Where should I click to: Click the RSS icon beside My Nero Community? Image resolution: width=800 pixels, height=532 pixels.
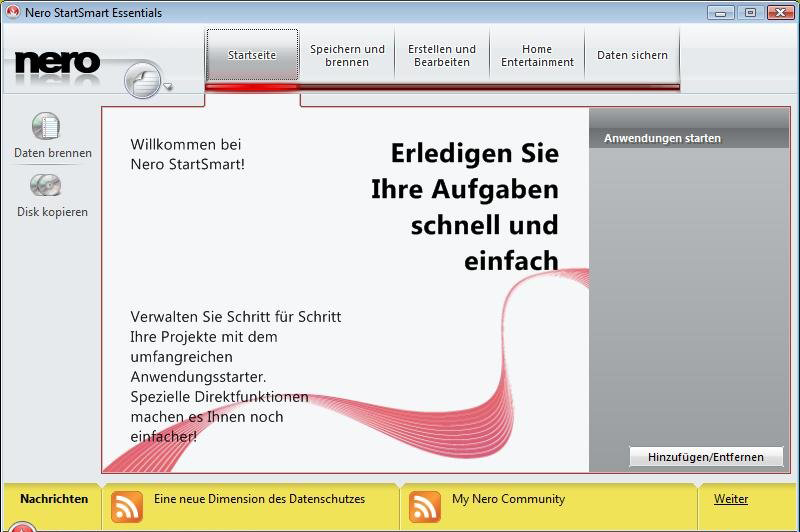point(425,506)
